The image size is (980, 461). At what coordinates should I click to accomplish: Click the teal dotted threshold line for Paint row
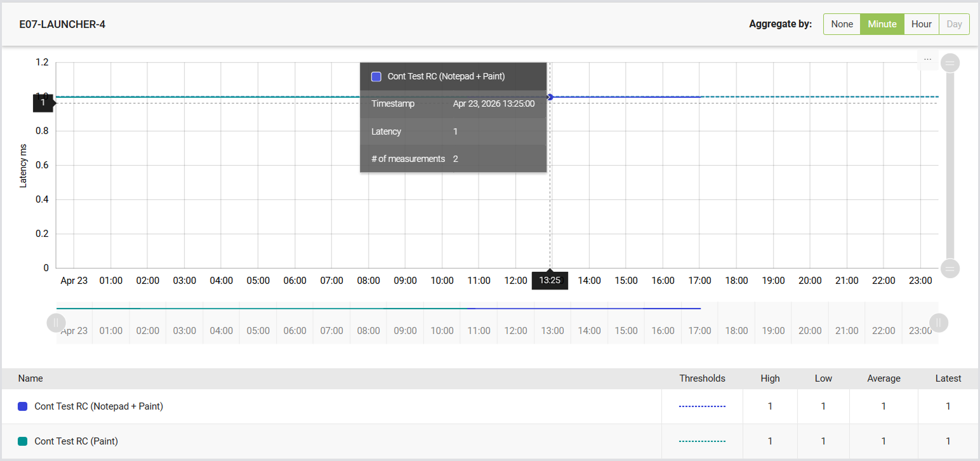[x=702, y=441]
